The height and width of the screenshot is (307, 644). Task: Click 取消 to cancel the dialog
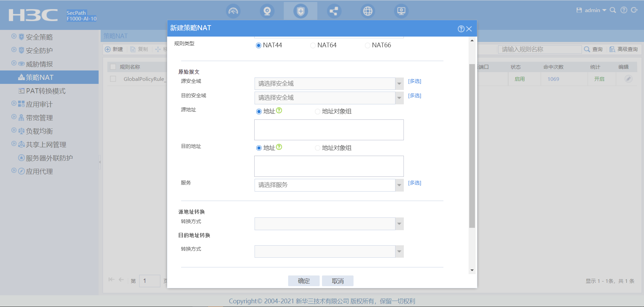(338, 281)
